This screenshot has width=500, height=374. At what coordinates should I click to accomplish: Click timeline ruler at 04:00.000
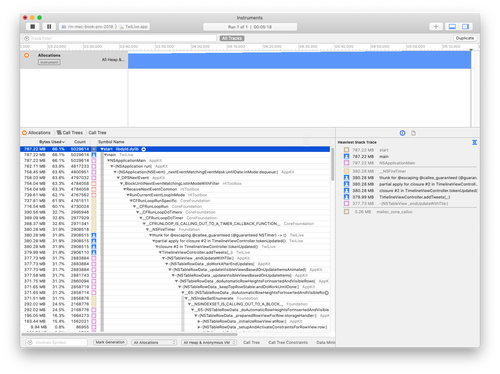pos(201,47)
